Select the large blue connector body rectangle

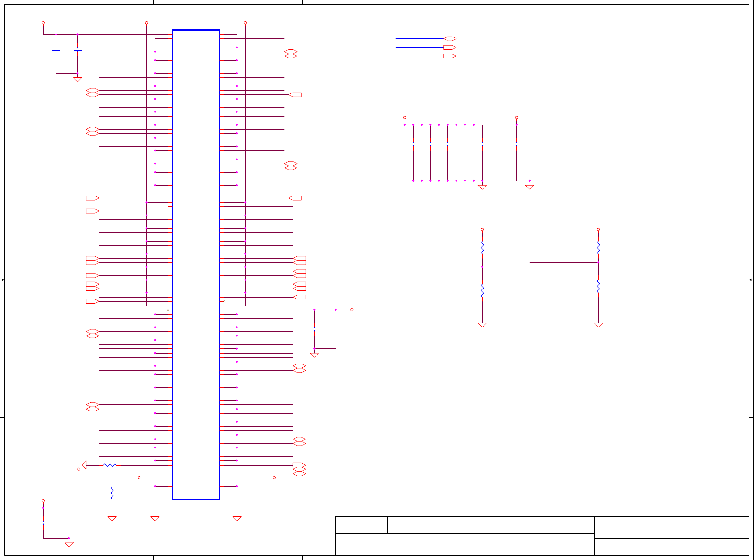click(x=196, y=265)
